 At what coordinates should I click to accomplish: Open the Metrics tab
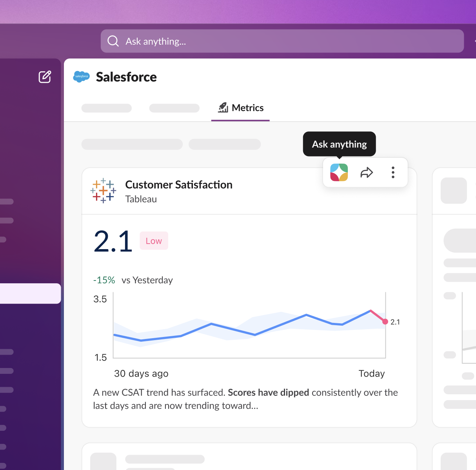240,108
